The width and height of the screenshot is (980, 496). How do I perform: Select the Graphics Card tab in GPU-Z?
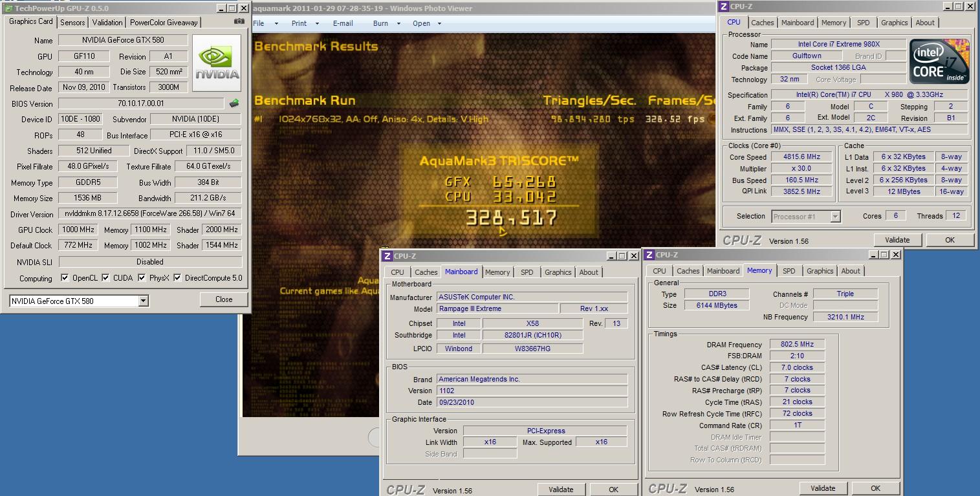pyautogui.click(x=31, y=21)
